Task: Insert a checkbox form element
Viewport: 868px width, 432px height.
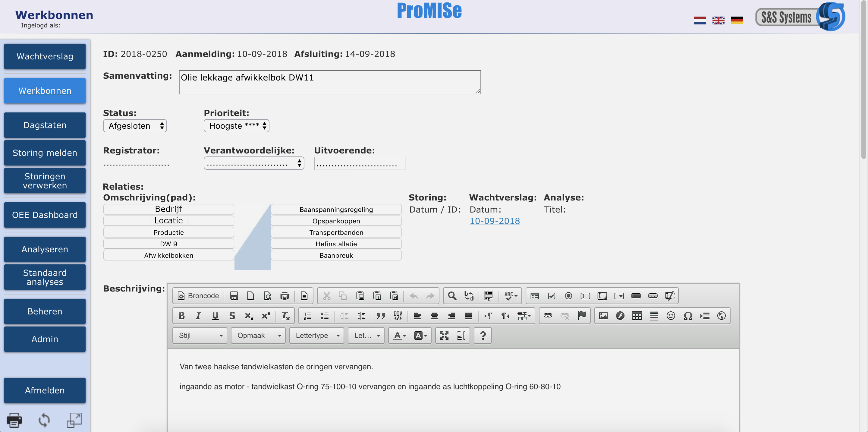Action: coord(552,296)
